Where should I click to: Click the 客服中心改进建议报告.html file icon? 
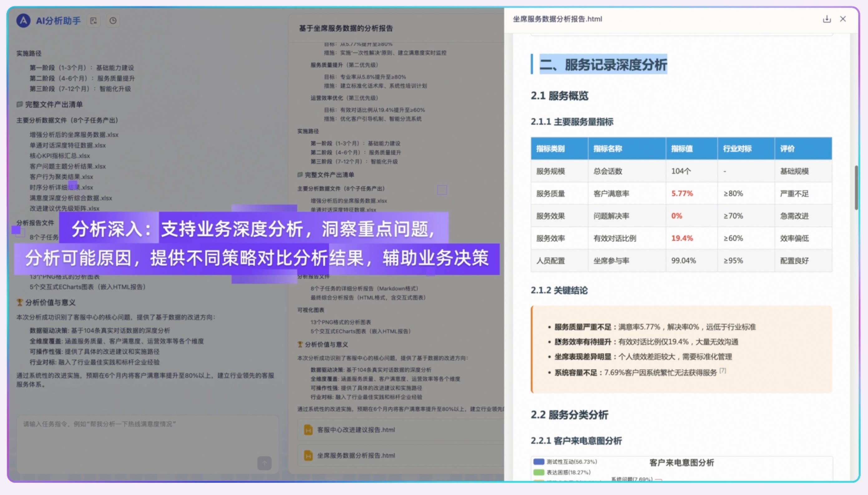(308, 430)
